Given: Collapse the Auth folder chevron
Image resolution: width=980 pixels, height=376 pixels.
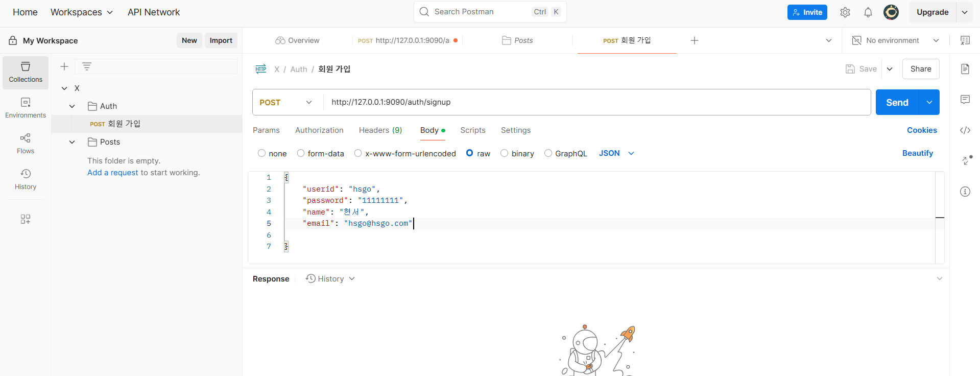Looking at the screenshot, I should 72,106.
